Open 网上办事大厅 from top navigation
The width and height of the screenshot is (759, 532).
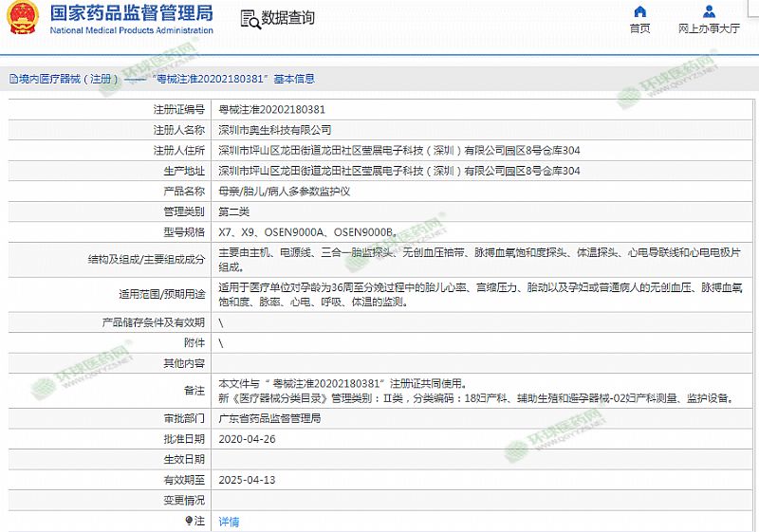[x=709, y=28]
